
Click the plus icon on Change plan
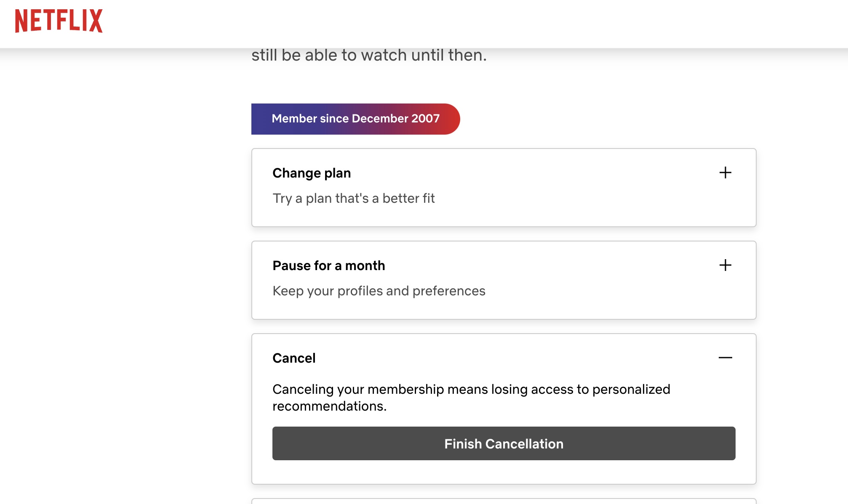725,172
